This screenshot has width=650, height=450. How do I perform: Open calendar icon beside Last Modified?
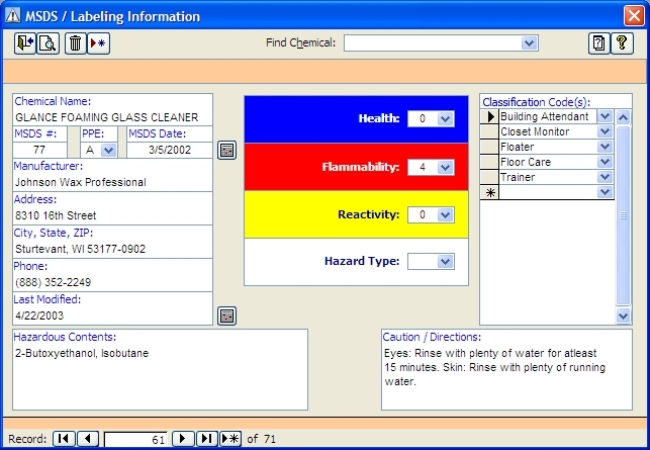pyautogui.click(x=227, y=316)
